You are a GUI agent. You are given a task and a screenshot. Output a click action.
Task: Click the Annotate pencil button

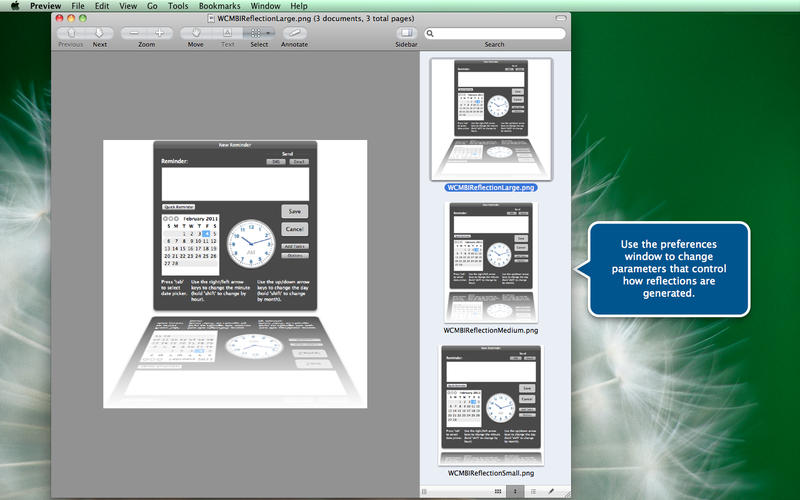(x=294, y=33)
